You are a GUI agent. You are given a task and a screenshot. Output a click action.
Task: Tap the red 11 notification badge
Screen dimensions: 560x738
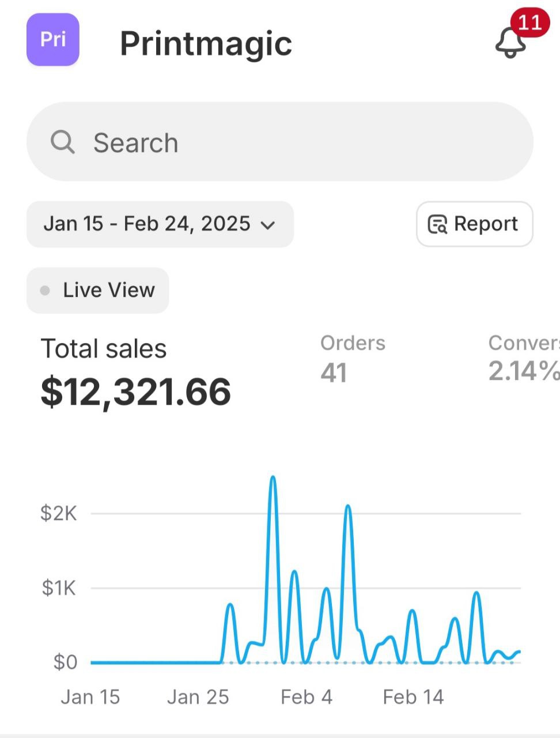point(529,22)
